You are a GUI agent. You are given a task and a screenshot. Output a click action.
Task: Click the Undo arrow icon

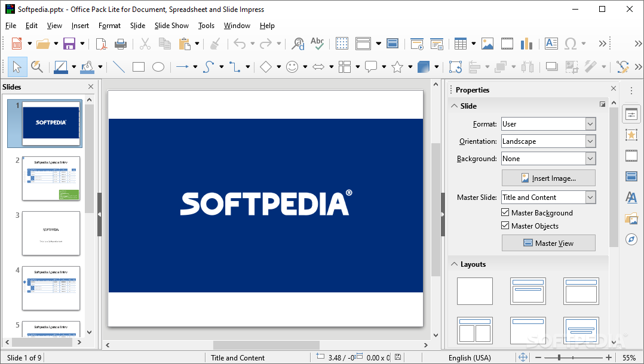point(240,44)
